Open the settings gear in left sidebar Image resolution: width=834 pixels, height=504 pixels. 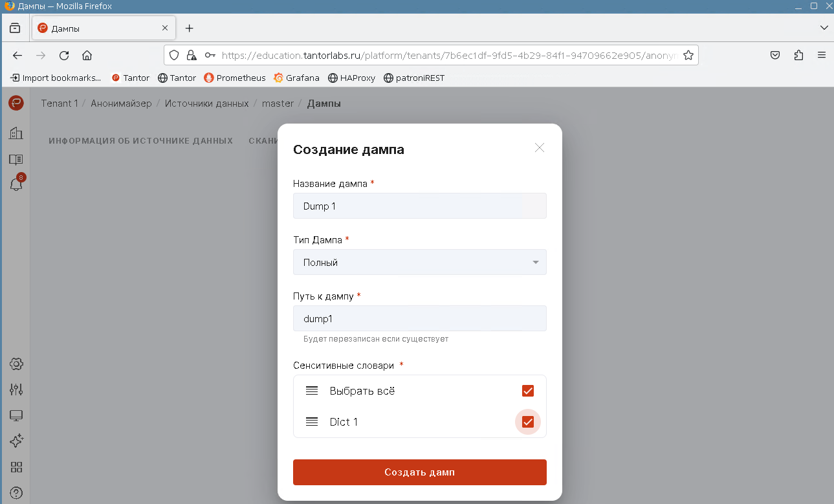[x=16, y=364]
